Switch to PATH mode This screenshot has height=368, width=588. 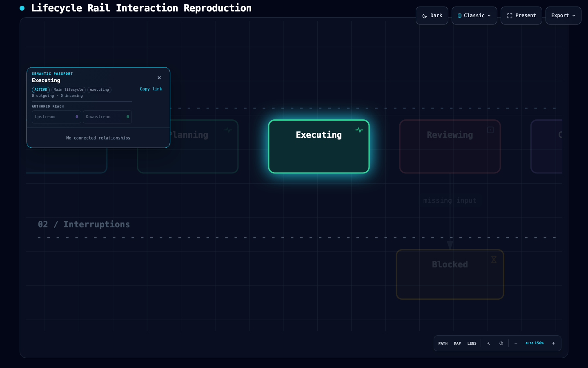click(x=443, y=343)
